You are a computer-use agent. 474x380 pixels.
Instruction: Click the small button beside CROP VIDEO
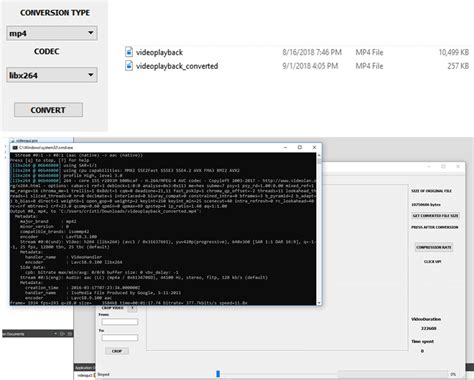pyautogui.click(x=132, y=308)
